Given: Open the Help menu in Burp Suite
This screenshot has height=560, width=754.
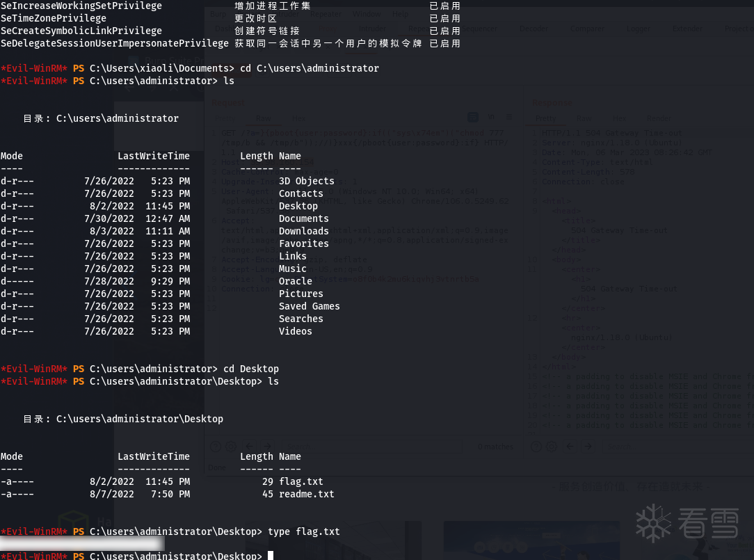Looking at the screenshot, I should (400, 14).
